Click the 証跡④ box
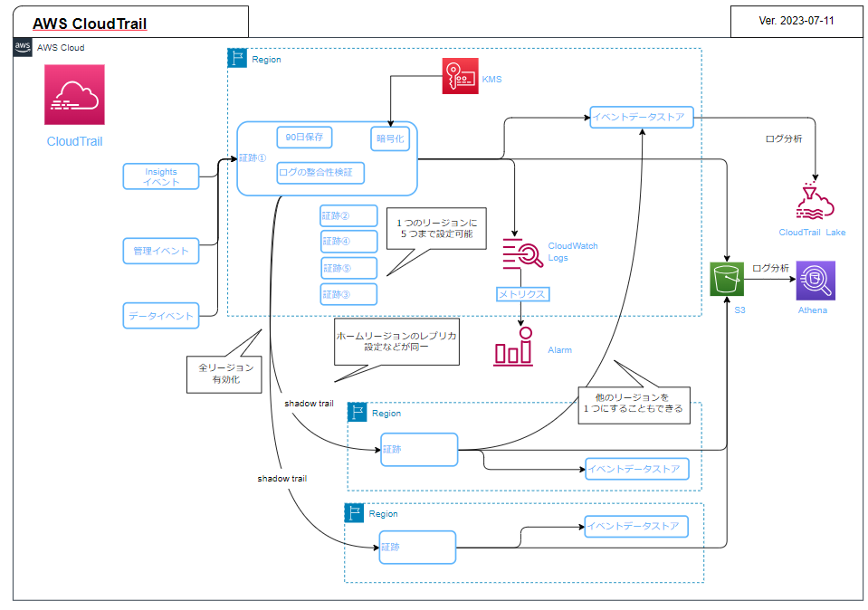Screen dimensions: 868x610 pyautogui.click(x=349, y=242)
